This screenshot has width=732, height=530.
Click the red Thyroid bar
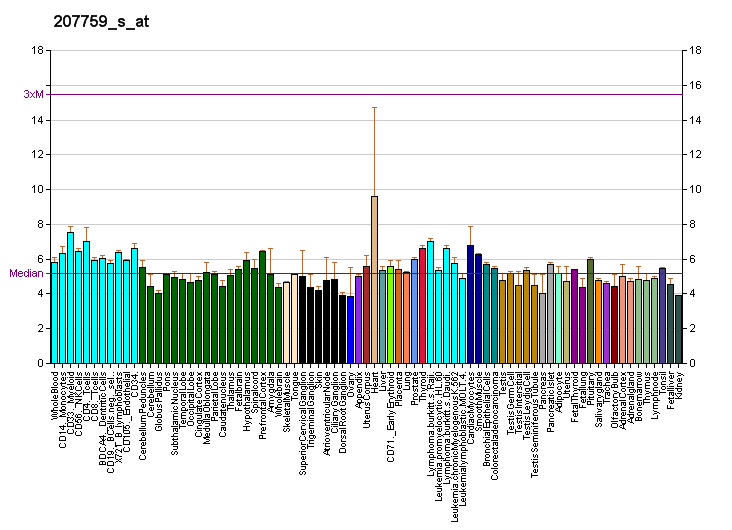(422, 305)
